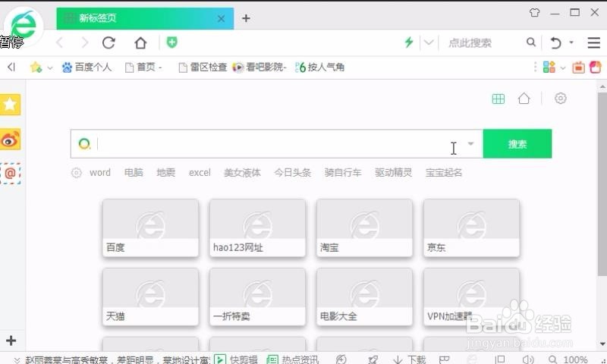This screenshot has height=364, width=607.
Task: Open the 首页 bookmark
Action: click(143, 67)
